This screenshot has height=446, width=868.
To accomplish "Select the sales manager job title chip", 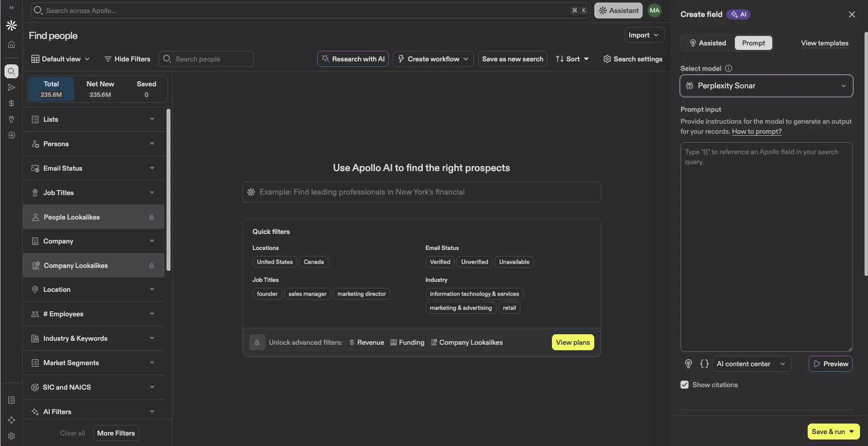I will 307,294.
